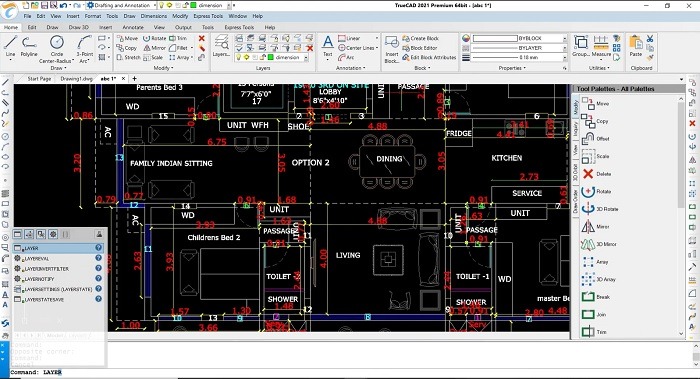This screenshot has width=700, height=379.
Task: Click the gear filter icon in autocomplete toolbar
Action: (53, 234)
